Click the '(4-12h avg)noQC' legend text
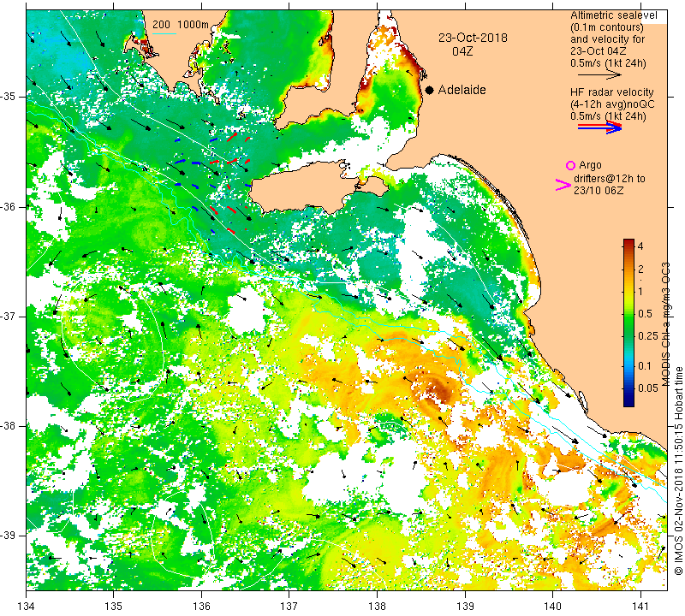This screenshot has height=616, width=685. (612, 104)
